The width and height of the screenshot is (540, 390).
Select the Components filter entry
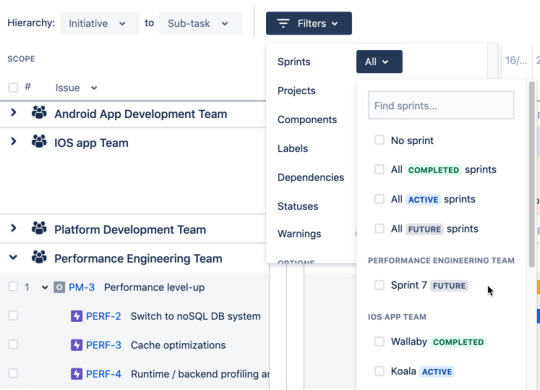(307, 120)
